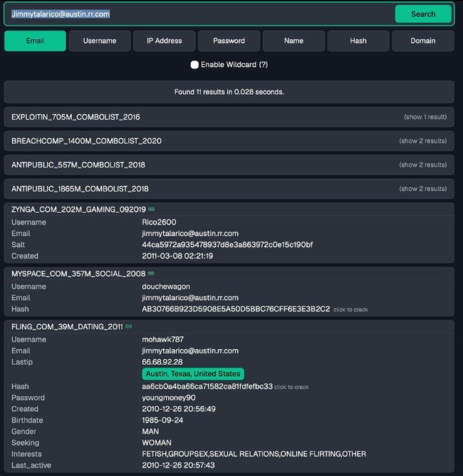The height and width of the screenshot is (476, 463).
Task: Select the Email search tab
Action: coord(35,41)
